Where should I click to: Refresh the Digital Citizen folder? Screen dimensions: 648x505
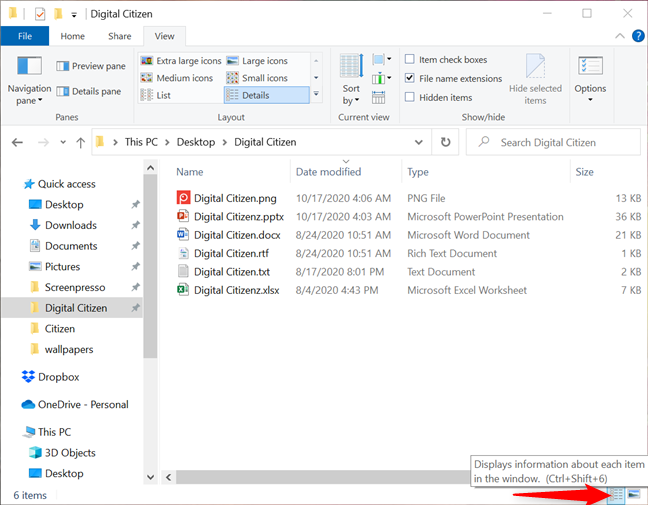(445, 142)
